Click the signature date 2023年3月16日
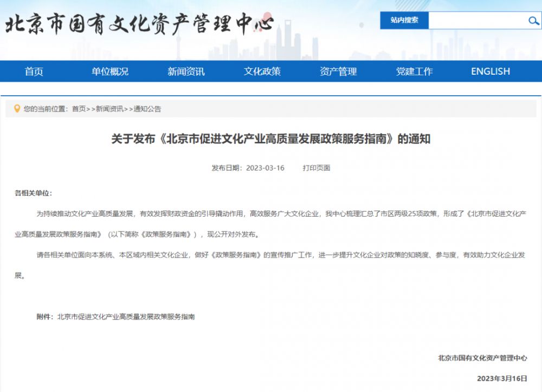The width and height of the screenshot is (542, 392). pyautogui.click(x=502, y=378)
